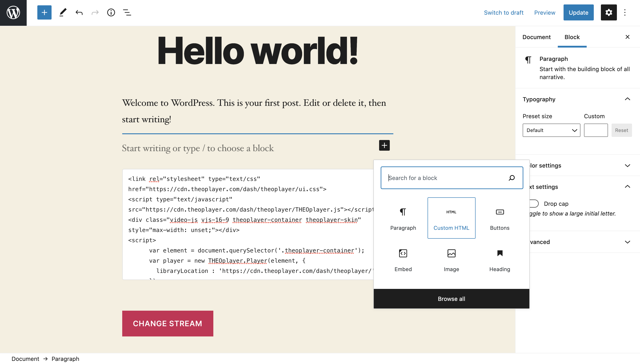Screen dimensions: 640x364
Task: Insert an Image block
Action: [x=451, y=260]
